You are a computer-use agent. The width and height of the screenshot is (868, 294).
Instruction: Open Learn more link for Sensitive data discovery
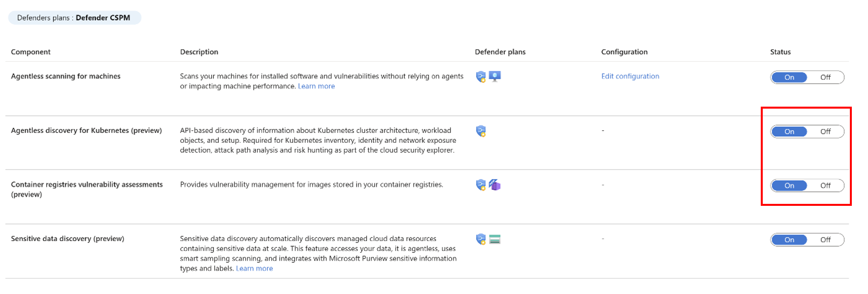click(254, 268)
